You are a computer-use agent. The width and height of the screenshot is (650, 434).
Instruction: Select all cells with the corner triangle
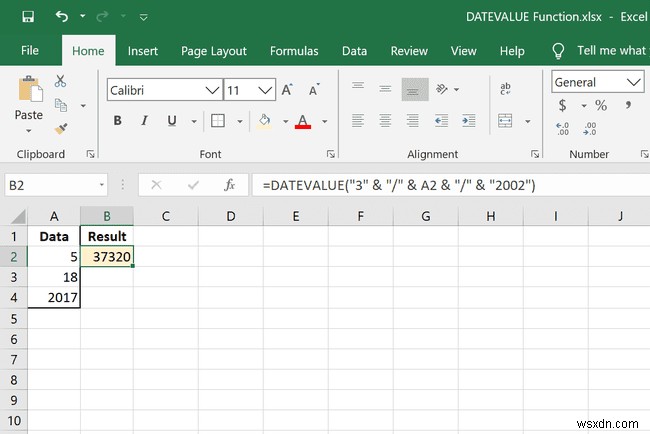[x=16, y=216]
